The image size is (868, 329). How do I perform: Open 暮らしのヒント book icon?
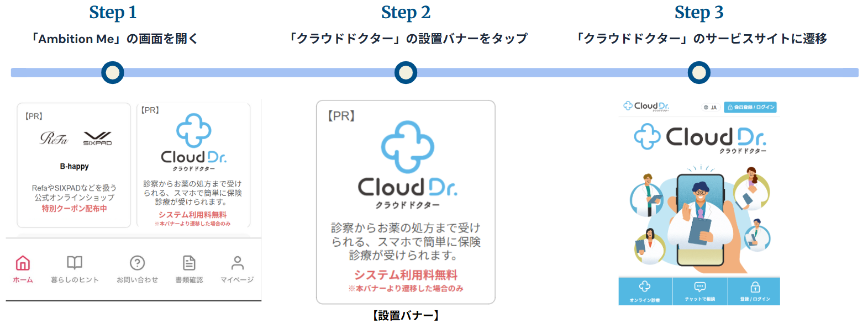[75, 263]
